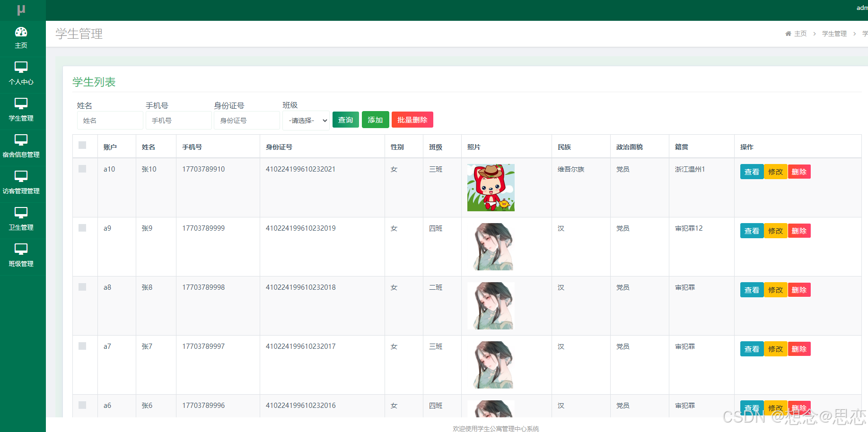The height and width of the screenshot is (432, 868).
Task: Click 删除 for student 张7
Action: click(799, 349)
